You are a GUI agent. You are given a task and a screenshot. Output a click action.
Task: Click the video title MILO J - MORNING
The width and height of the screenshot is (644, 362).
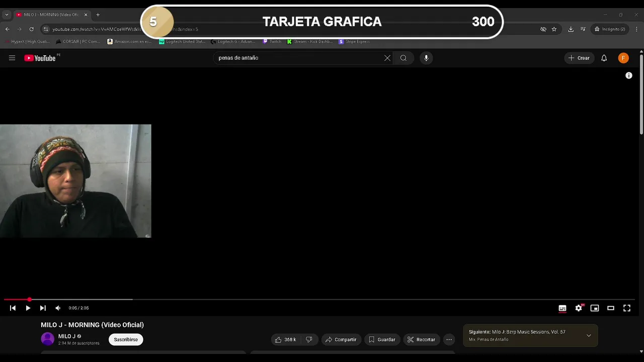click(x=92, y=325)
